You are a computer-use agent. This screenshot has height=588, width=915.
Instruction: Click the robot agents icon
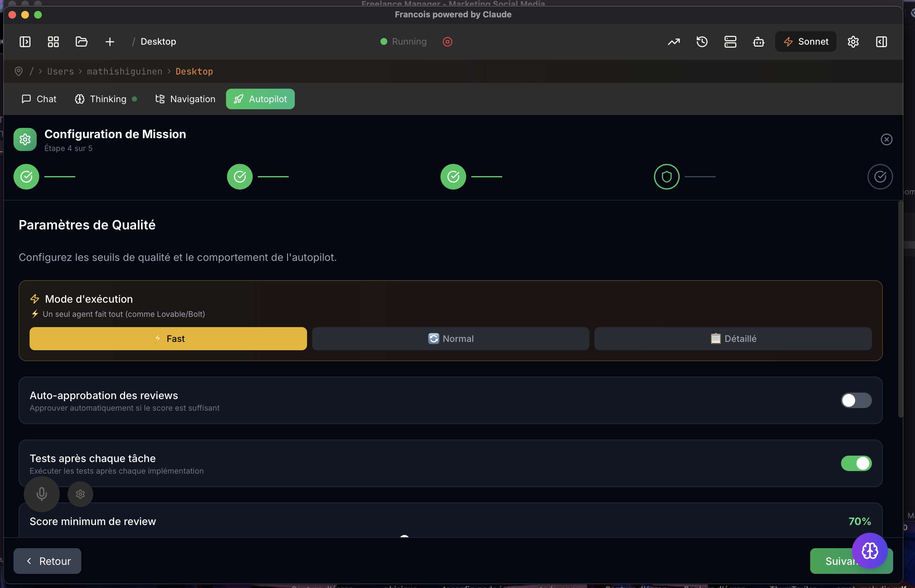[759, 42]
